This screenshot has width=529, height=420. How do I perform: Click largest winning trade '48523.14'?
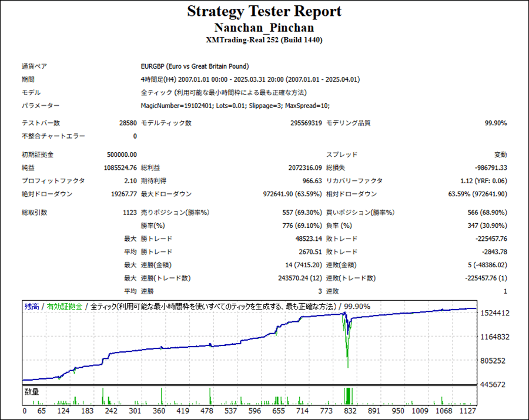[x=309, y=239]
